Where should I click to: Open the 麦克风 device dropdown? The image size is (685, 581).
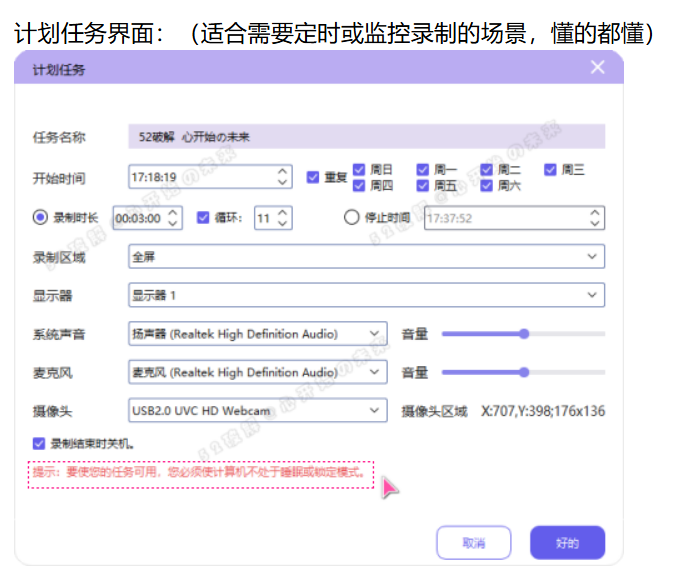[x=258, y=372]
